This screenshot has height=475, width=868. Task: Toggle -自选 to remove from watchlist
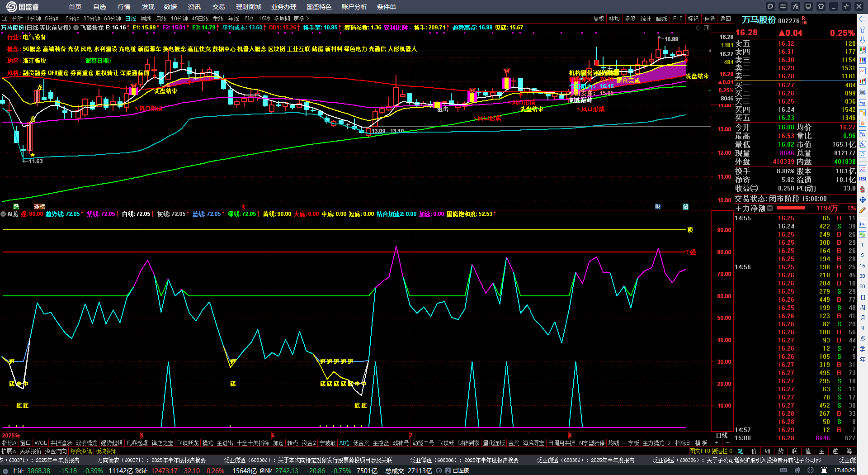[x=710, y=19]
